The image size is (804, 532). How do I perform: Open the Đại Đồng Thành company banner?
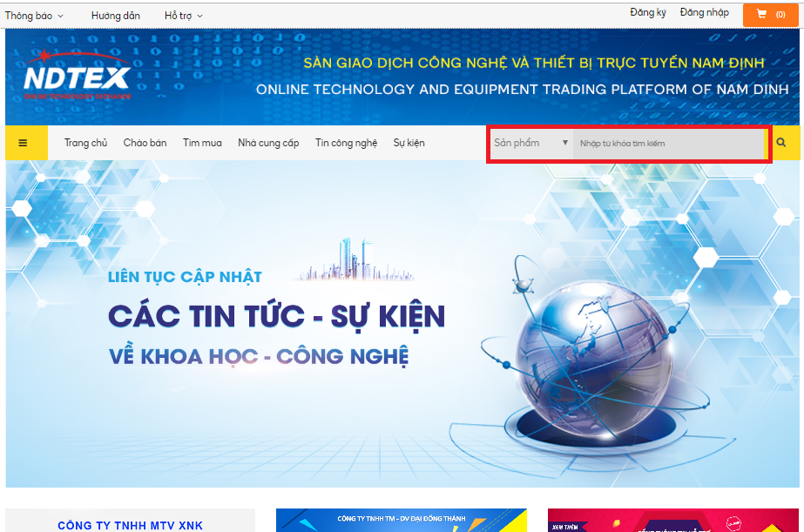click(402, 520)
